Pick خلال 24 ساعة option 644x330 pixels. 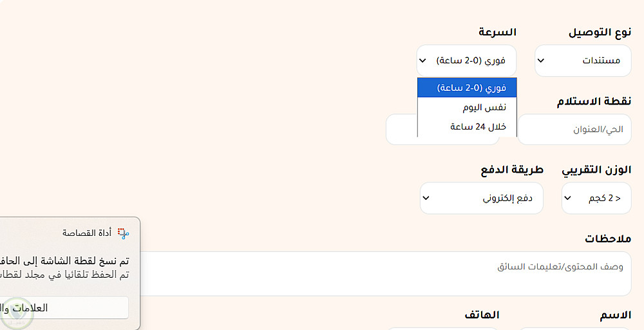(467, 127)
